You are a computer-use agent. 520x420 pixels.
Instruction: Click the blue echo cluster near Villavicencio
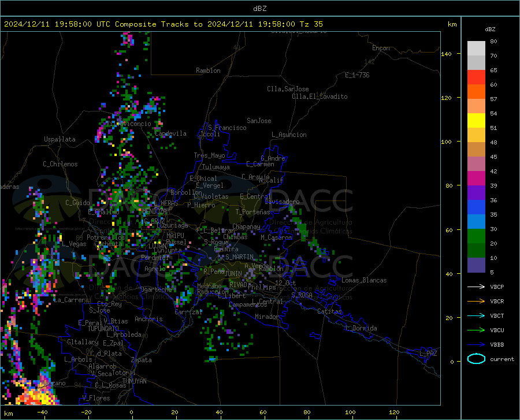click(x=150, y=107)
